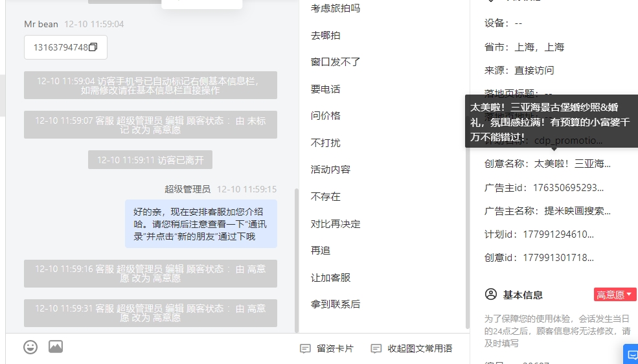Copy the phone number 13163794748
This screenshot has height=364, width=638.
(93, 47)
